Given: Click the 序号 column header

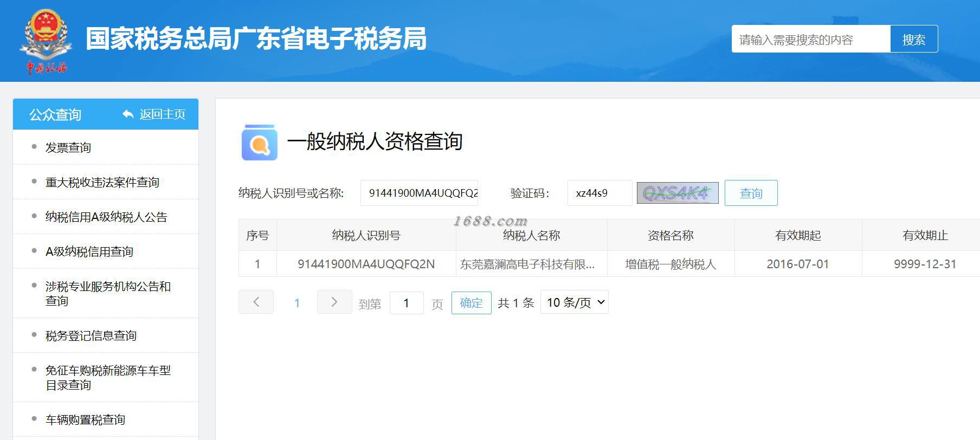Looking at the screenshot, I should click(257, 235).
